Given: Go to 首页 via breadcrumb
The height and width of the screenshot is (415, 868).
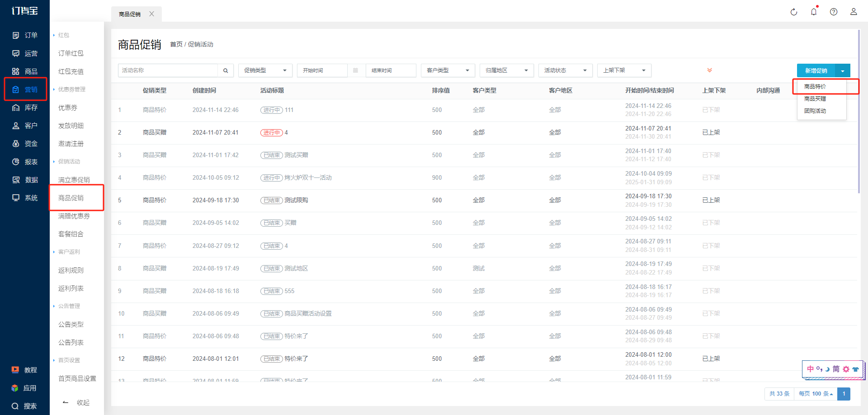Looking at the screenshot, I should (176, 44).
